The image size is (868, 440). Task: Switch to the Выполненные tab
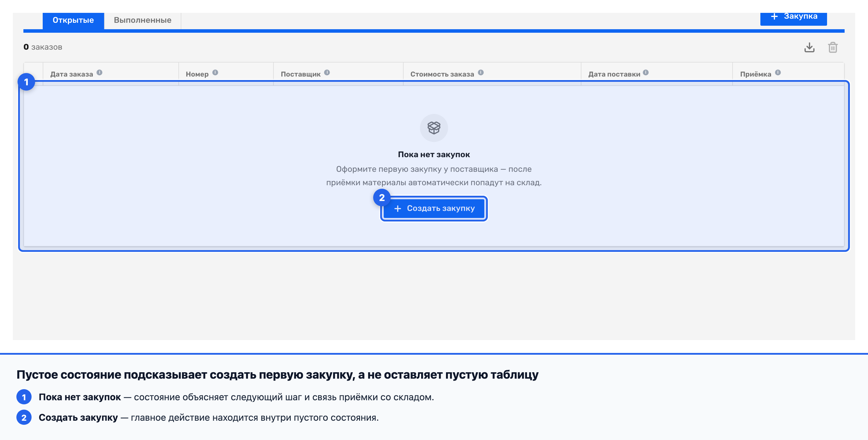[142, 20]
